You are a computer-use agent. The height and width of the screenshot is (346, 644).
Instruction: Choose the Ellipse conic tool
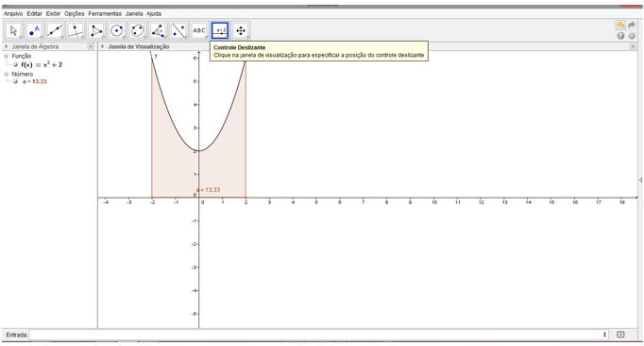tap(138, 30)
